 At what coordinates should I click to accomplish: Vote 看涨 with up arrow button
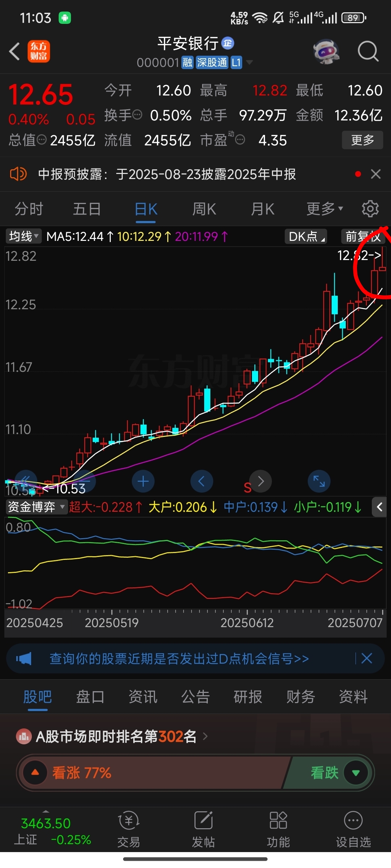35,773
